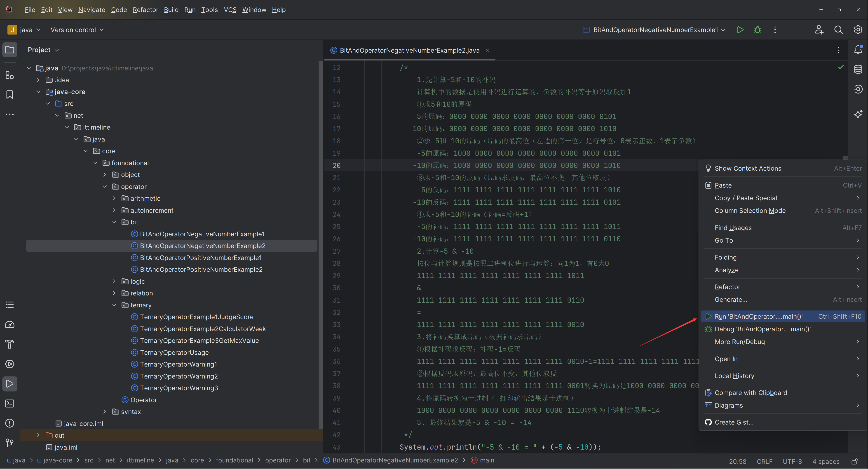Viewport: 868px width, 469px height.
Task: Expand the syntax package
Action: [104, 411]
